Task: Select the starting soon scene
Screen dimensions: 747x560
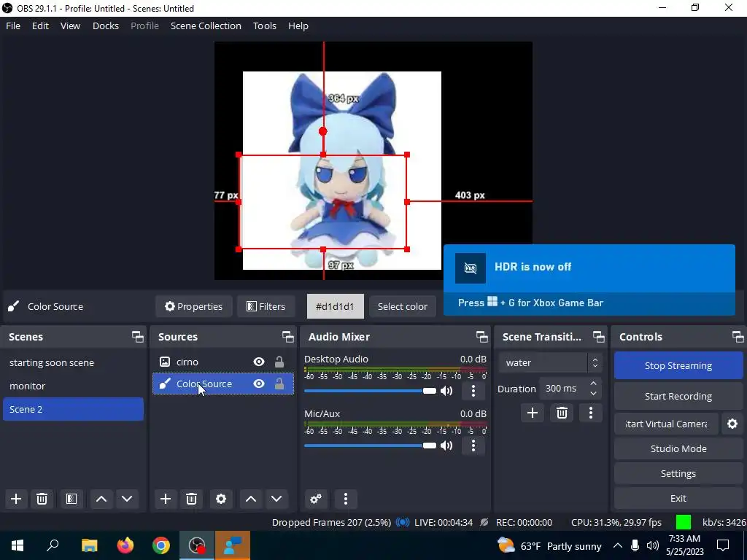Action: pos(73,363)
